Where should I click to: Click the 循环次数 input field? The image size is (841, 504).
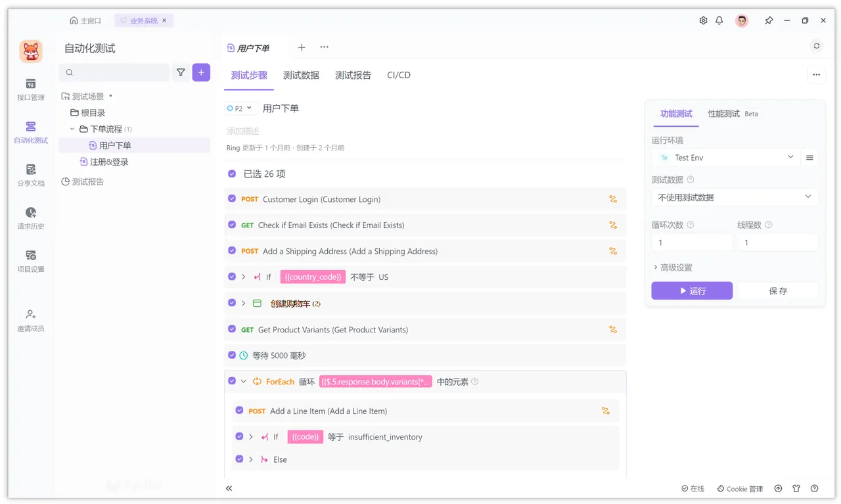click(x=692, y=242)
